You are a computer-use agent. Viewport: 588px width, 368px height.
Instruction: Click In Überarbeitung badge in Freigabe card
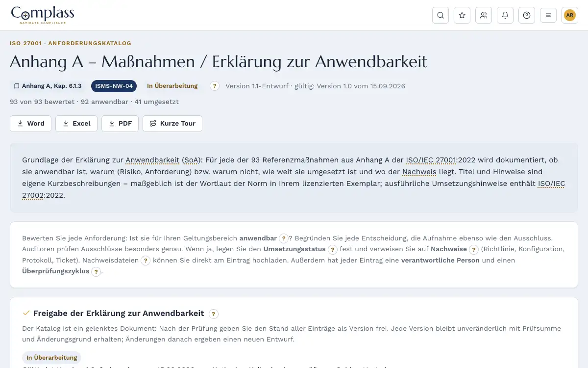tap(52, 358)
